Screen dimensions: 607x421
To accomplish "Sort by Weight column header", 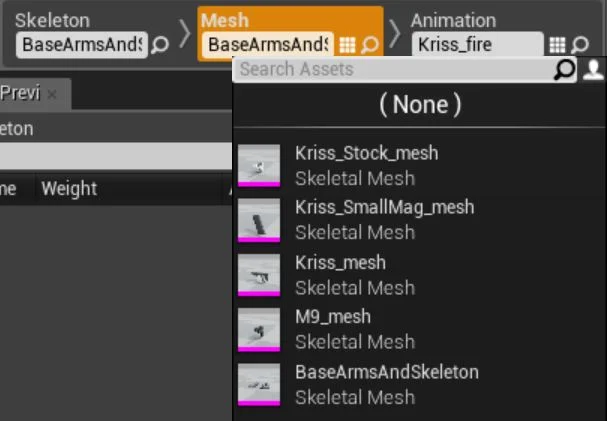I will coord(69,189).
